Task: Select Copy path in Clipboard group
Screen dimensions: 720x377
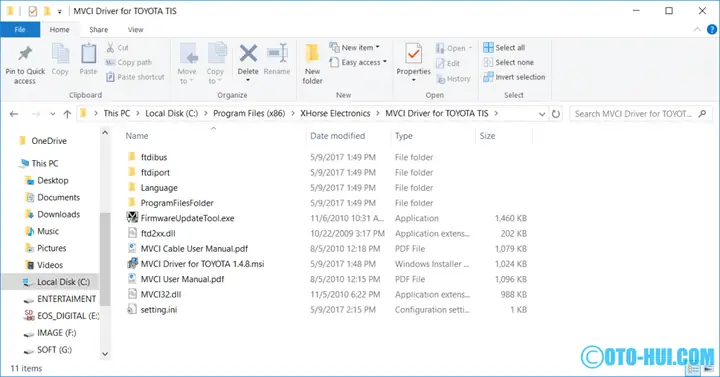Action: click(129, 62)
